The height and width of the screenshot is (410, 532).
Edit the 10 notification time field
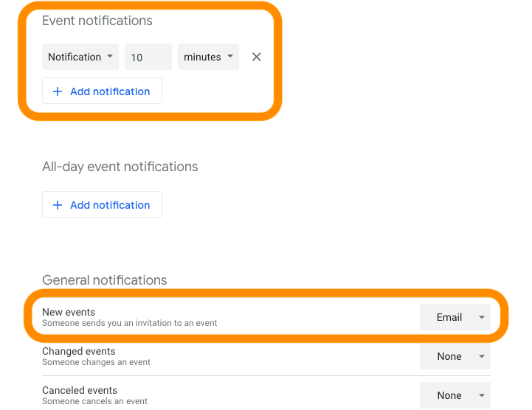(x=148, y=57)
